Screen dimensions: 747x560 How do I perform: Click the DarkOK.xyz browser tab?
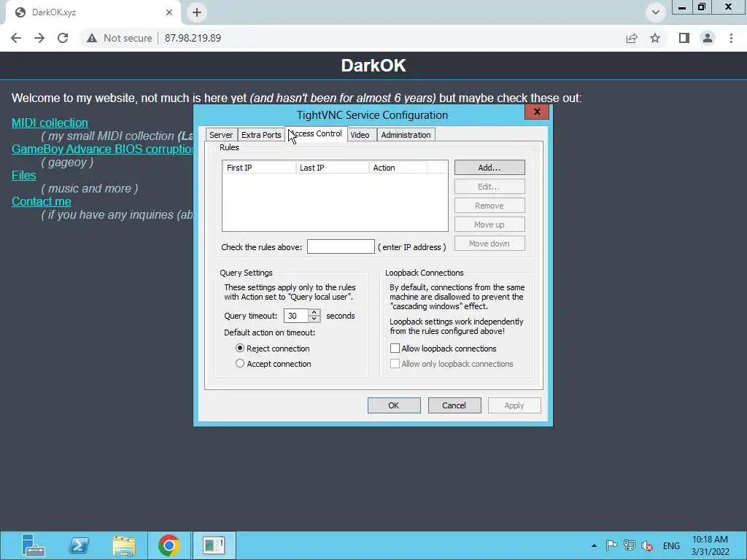tap(93, 12)
